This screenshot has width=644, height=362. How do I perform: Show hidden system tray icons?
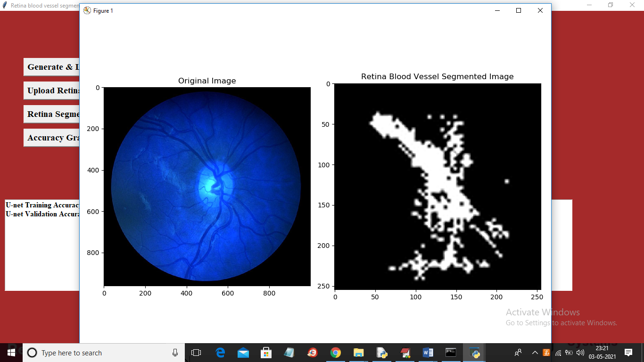(x=535, y=353)
